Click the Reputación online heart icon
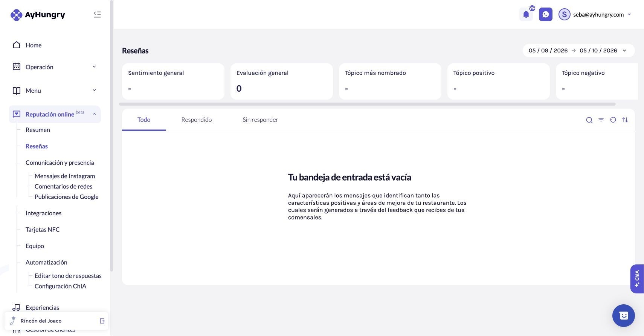Screen dimensions: 644x336 tap(17, 114)
